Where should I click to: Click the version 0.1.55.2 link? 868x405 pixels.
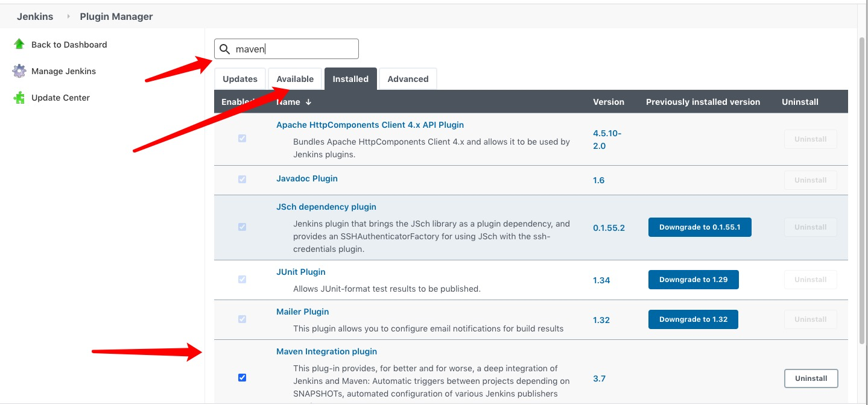coord(609,228)
